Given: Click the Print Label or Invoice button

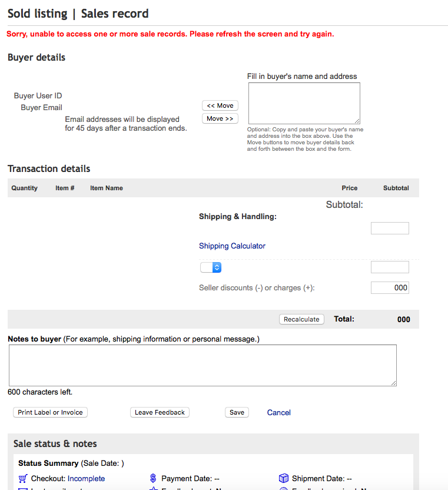Looking at the screenshot, I should coord(50,412).
